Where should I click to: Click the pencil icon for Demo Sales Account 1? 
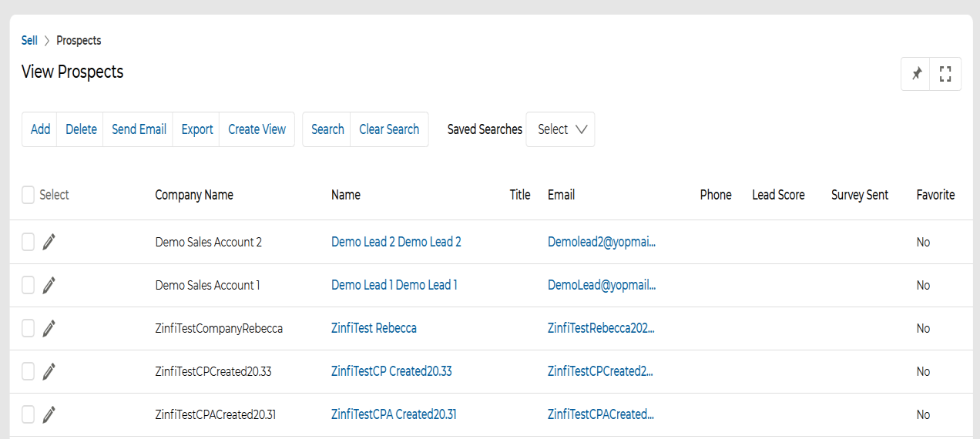point(49,285)
